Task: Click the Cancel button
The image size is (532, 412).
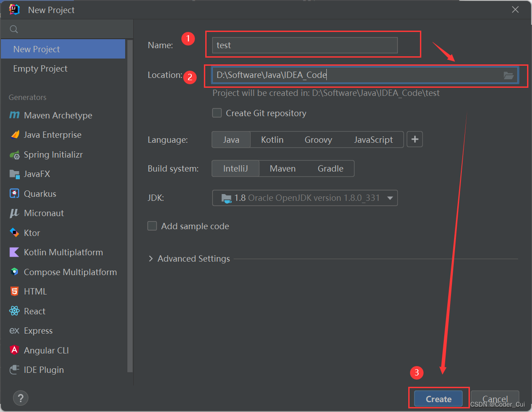Action: (495, 399)
